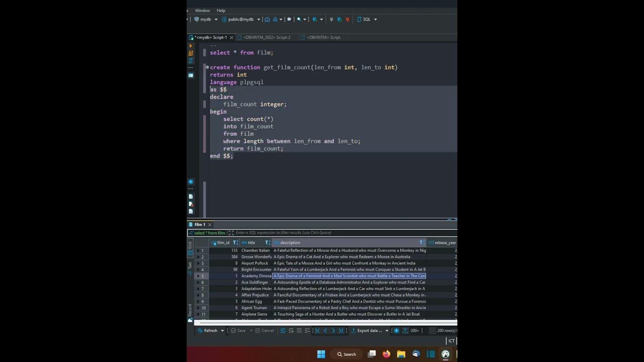
Task: Close the film 1 results tab
Action: pyautogui.click(x=210, y=224)
